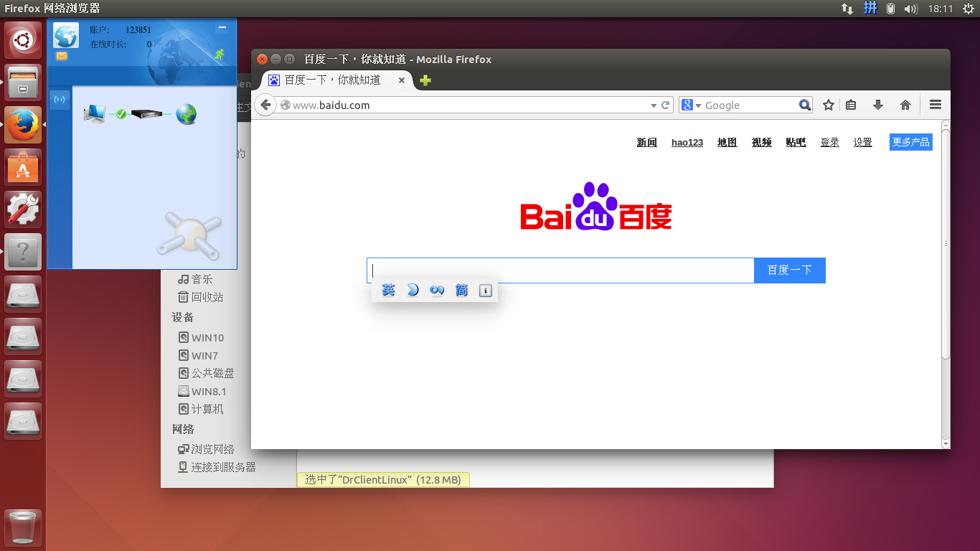Select the 百度一下，你就知道 tab
The width and height of the screenshot is (980, 551).
pos(337,80)
